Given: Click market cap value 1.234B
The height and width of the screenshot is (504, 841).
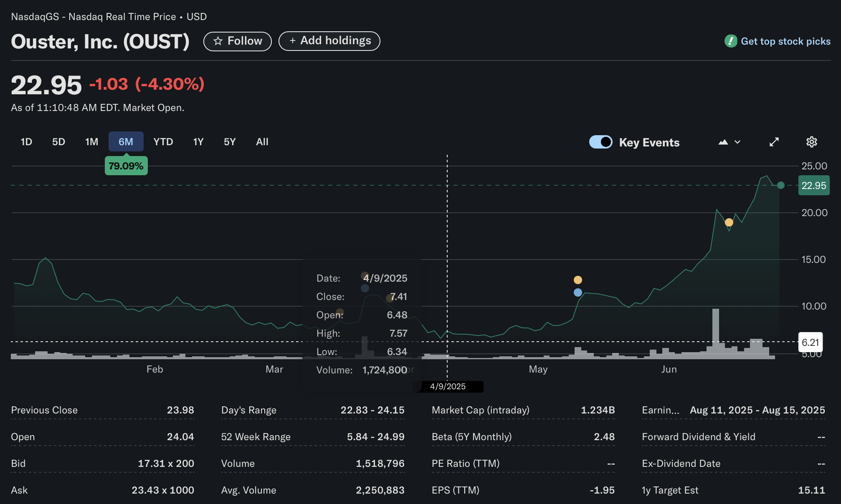Looking at the screenshot, I should click(598, 410).
